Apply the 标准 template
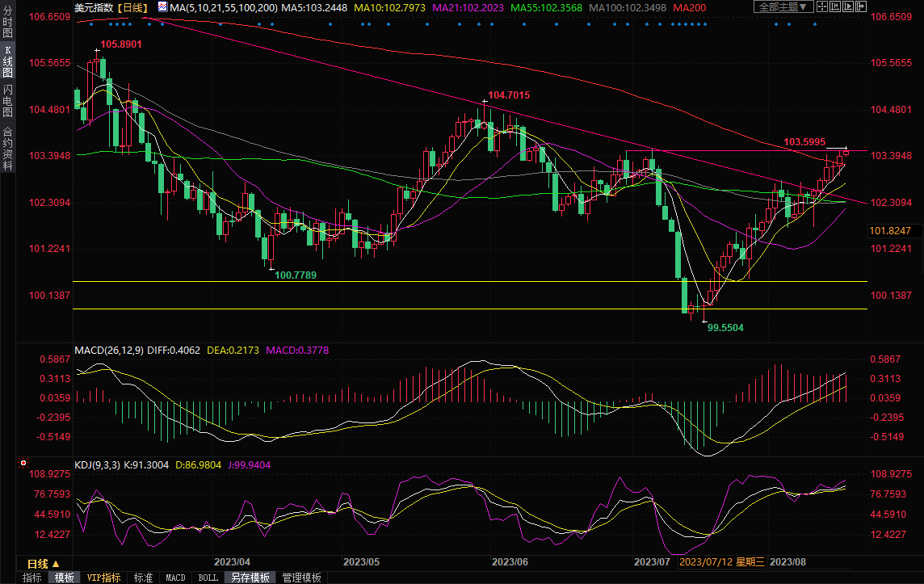Viewport: 924px width, 584px height. 143,578
